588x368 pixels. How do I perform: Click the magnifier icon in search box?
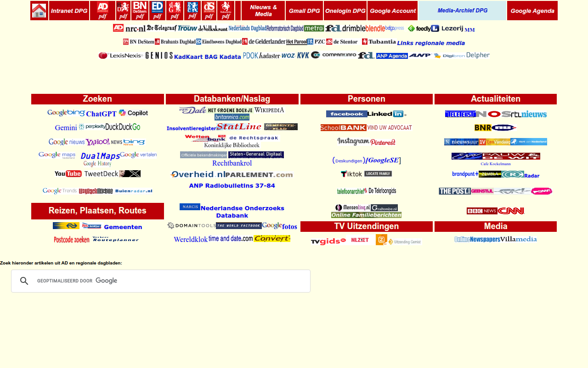(x=24, y=281)
